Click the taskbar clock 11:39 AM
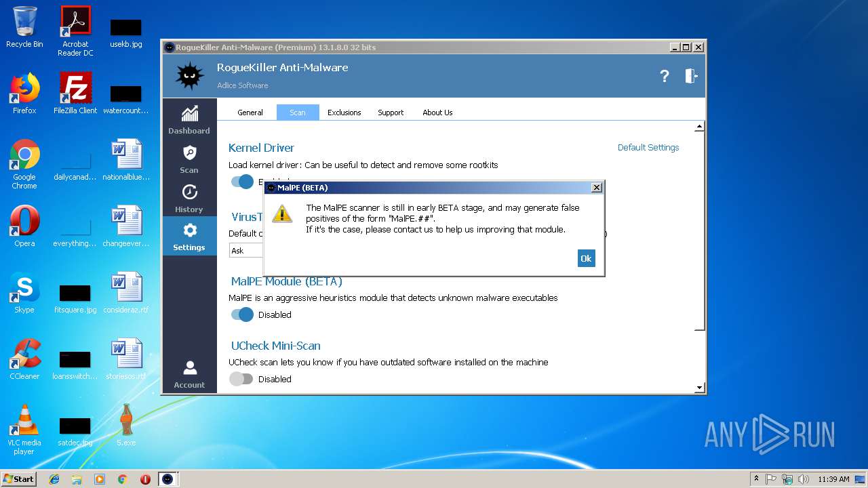This screenshot has height=488, width=868. [833, 479]
